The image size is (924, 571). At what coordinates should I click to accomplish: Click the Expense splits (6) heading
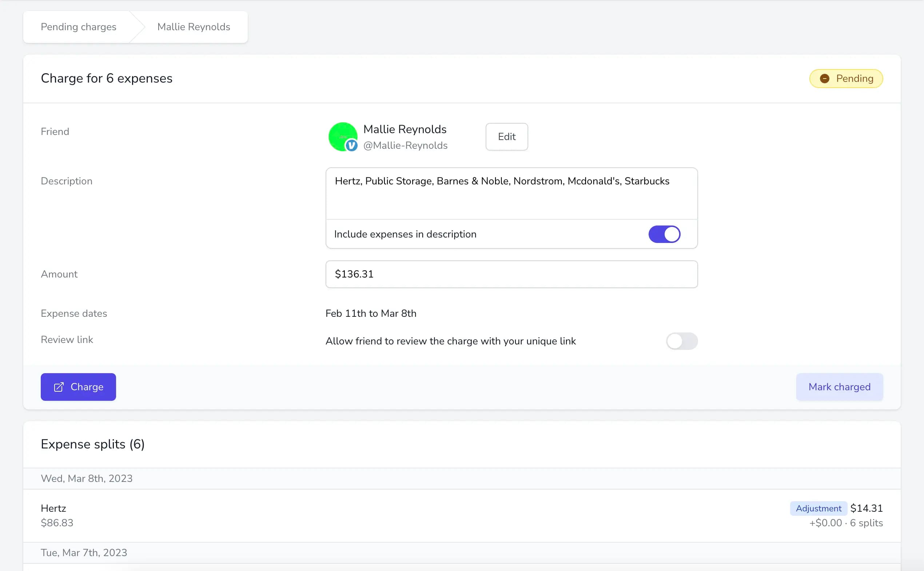(x=92, y=444)
